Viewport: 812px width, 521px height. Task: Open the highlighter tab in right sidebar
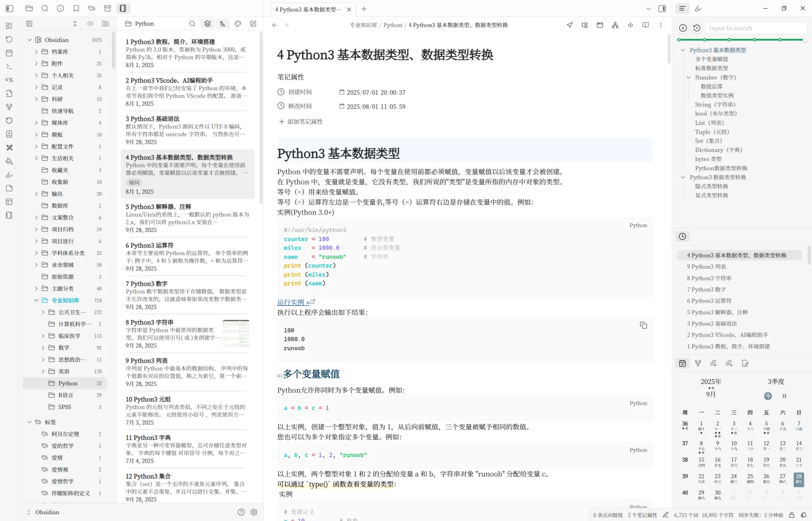pos(698,8)
